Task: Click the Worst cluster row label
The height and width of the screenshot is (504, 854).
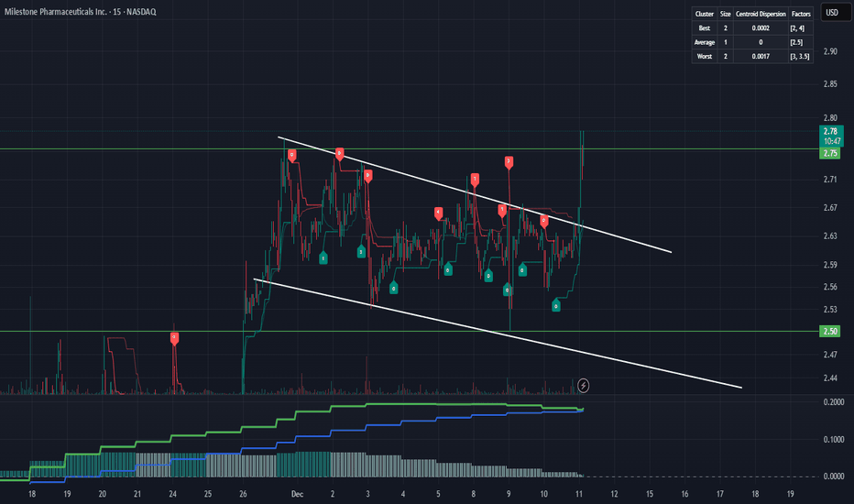Action: (x=705, y=57)
